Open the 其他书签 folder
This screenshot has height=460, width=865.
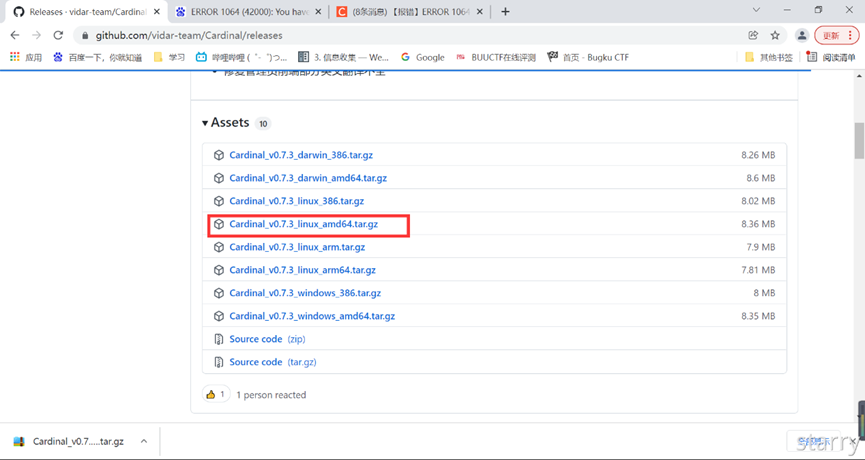pyautogui.click(x=768, y=57)
